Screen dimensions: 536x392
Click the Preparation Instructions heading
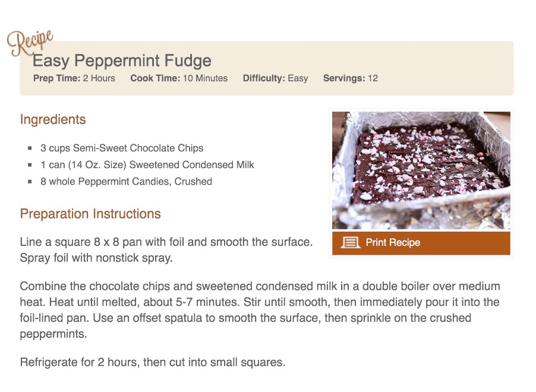(90, 214)
